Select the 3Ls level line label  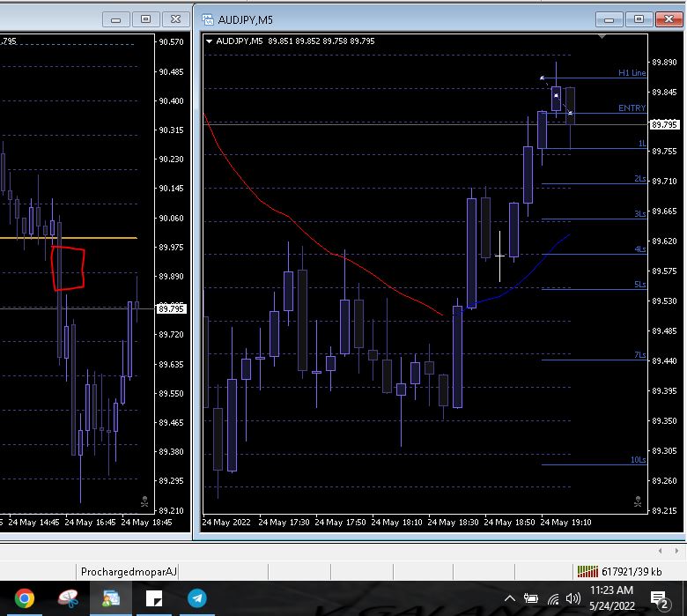point(640,213)
